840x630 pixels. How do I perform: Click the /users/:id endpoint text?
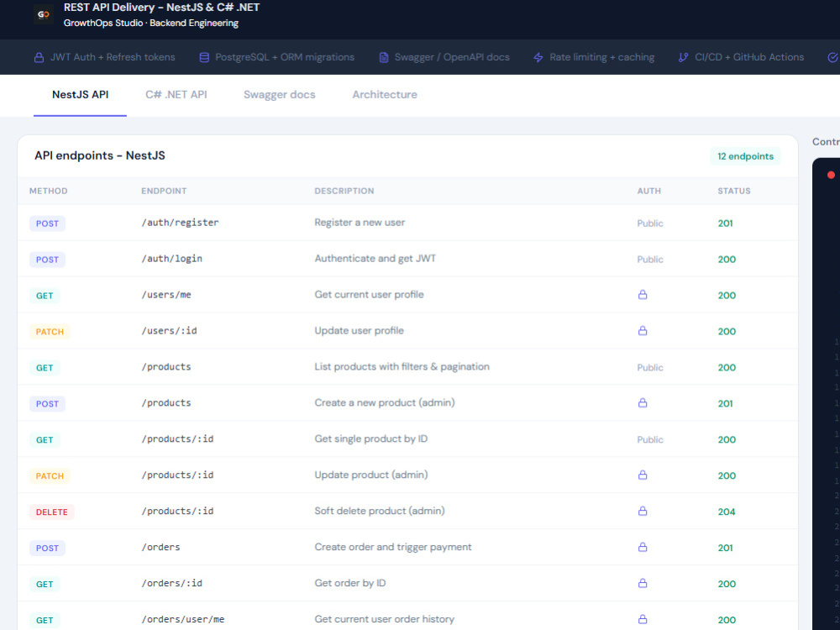170,330
